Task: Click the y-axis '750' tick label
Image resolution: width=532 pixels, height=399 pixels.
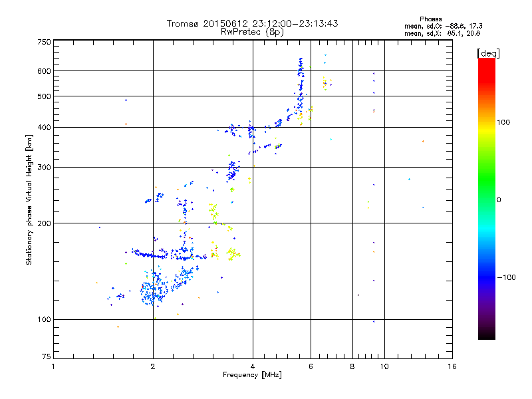Action: click(44, 42)
